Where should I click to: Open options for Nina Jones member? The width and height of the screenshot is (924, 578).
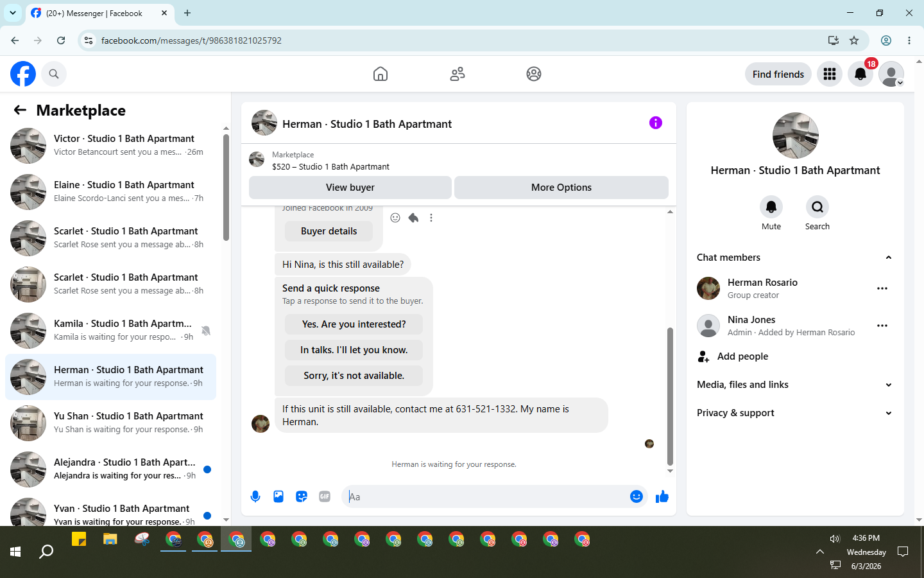click(882, 326)
